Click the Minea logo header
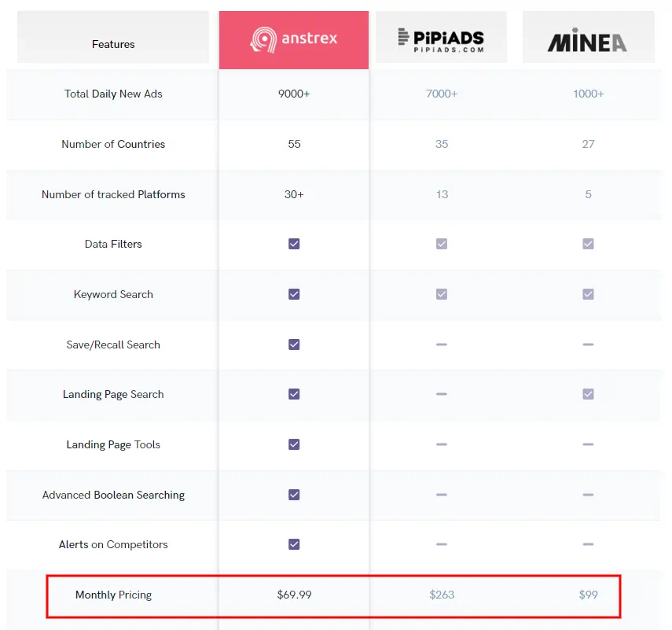Viewport: 672px width, 630px height. (x=589, y=37)
